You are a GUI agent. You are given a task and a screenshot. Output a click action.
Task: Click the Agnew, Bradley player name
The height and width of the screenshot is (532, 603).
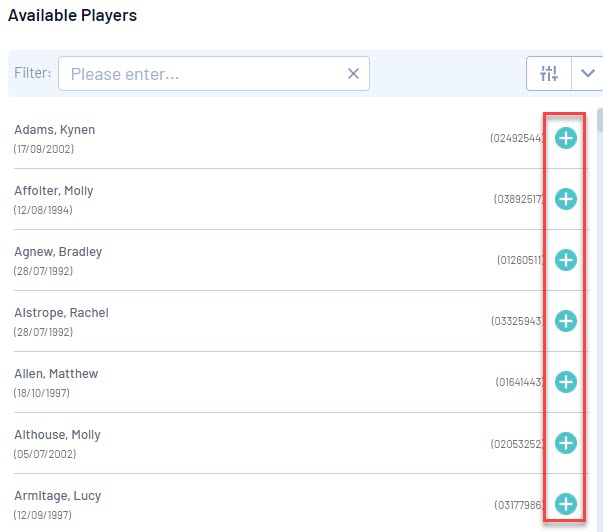tap(58, 252)
